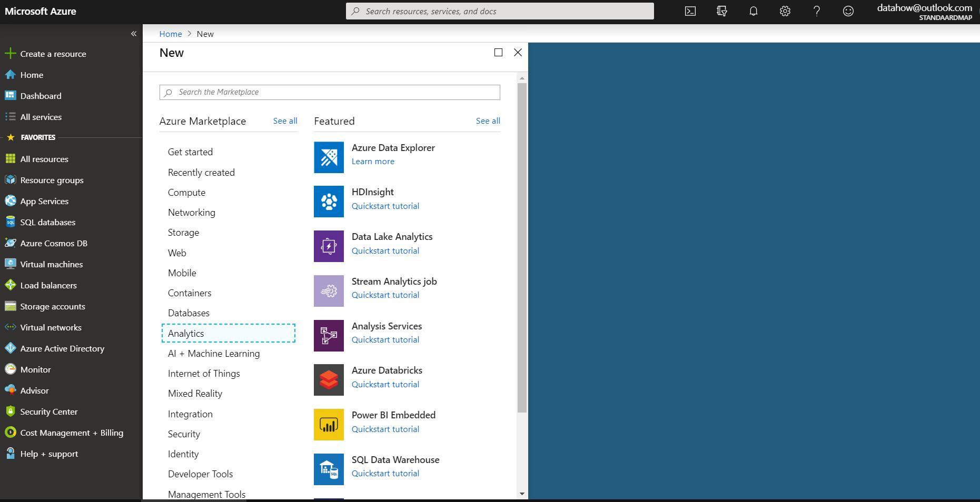The image size is (980, 502).
Task: Select the Recently created category
Action: point(201,173)
